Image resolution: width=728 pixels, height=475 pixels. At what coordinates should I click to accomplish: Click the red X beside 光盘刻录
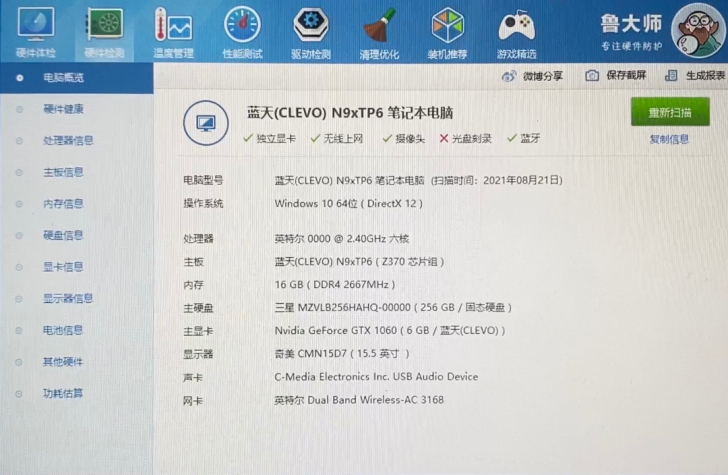coord(443,138)
